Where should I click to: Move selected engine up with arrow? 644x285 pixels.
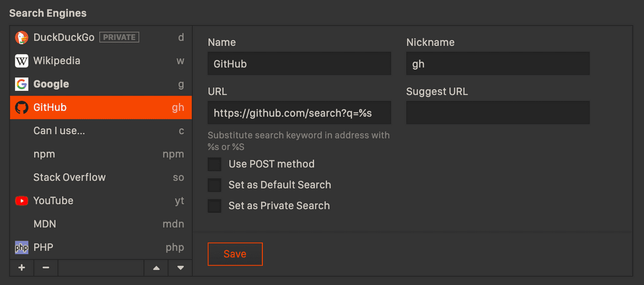click(x=156, y=268)
